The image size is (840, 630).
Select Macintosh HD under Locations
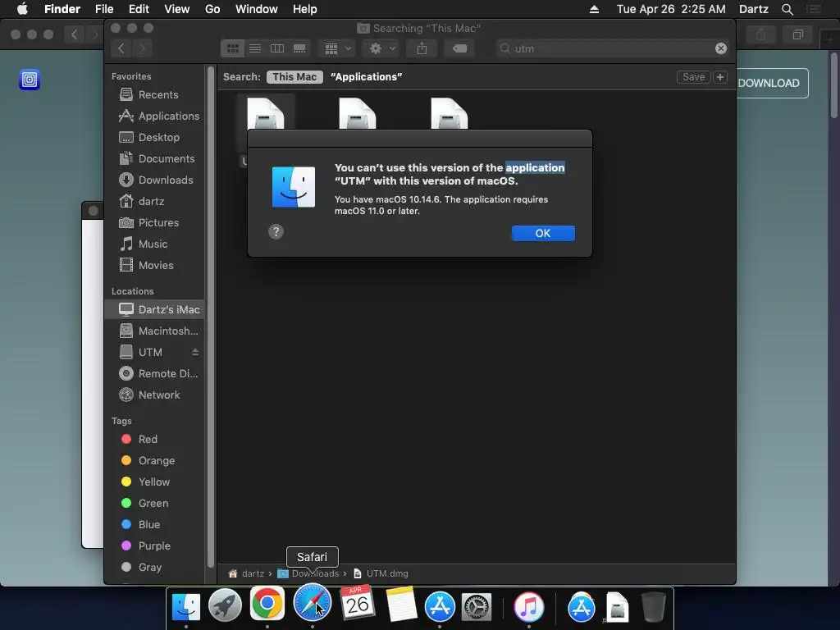click(x=154, y=331)
